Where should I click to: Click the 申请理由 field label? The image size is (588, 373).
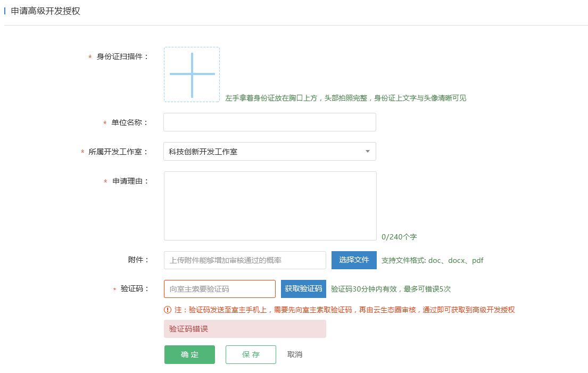[130, 181]
